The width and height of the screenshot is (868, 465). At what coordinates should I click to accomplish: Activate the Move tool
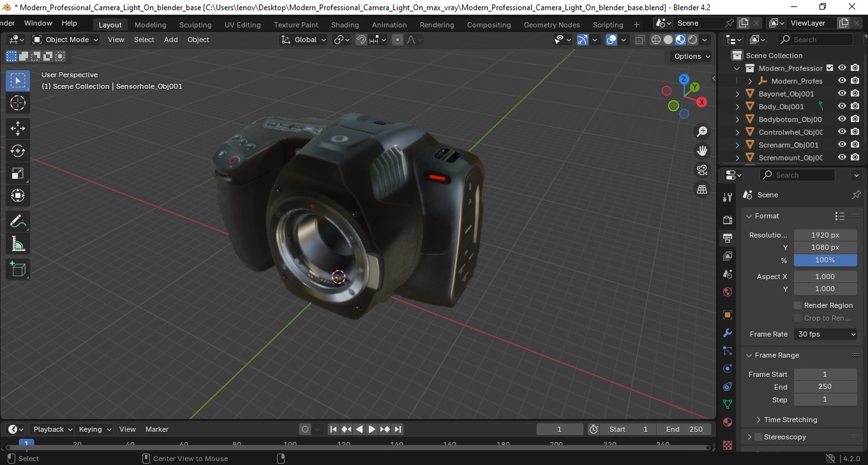pos(18,128)
